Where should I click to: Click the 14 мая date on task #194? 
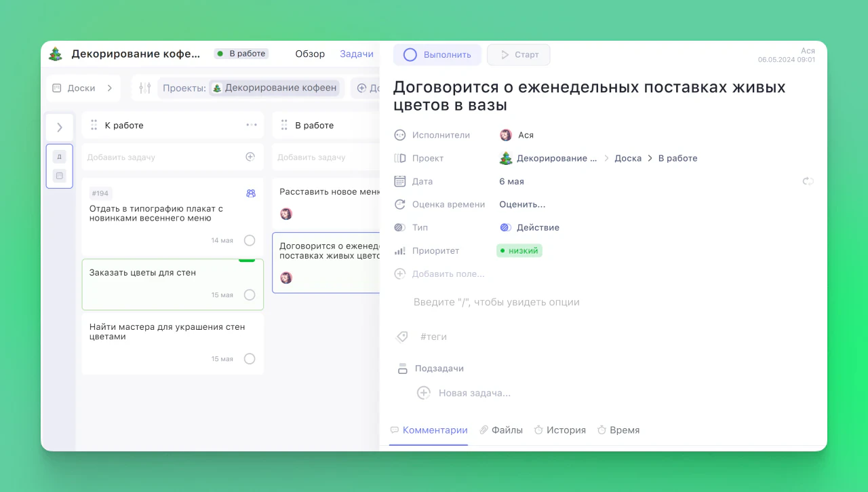pyautogui.click(x=222, y=240)
